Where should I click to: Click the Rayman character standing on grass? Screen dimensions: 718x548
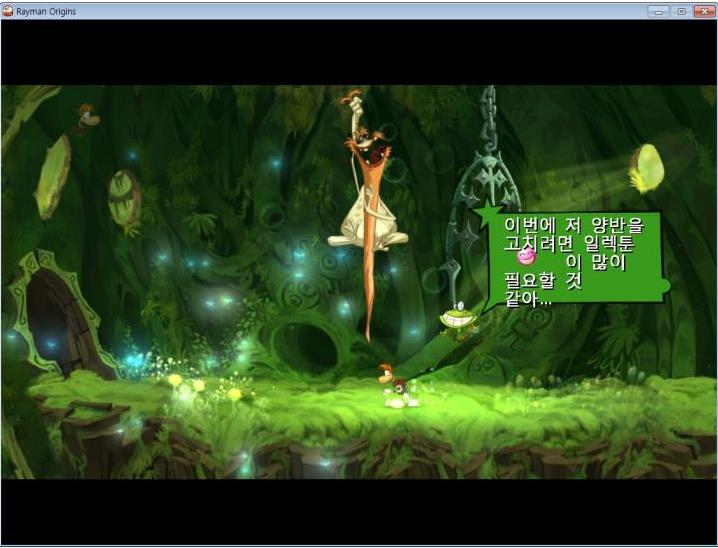(x=397, y=386)
